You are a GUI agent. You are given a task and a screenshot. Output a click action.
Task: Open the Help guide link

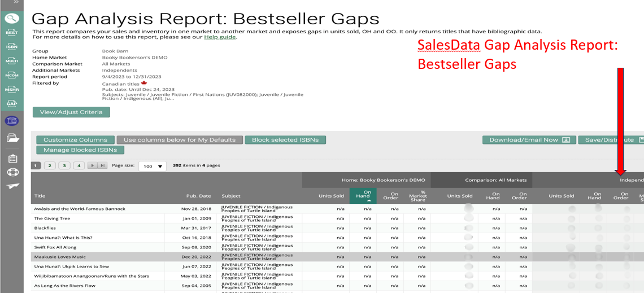click(220, 37)
